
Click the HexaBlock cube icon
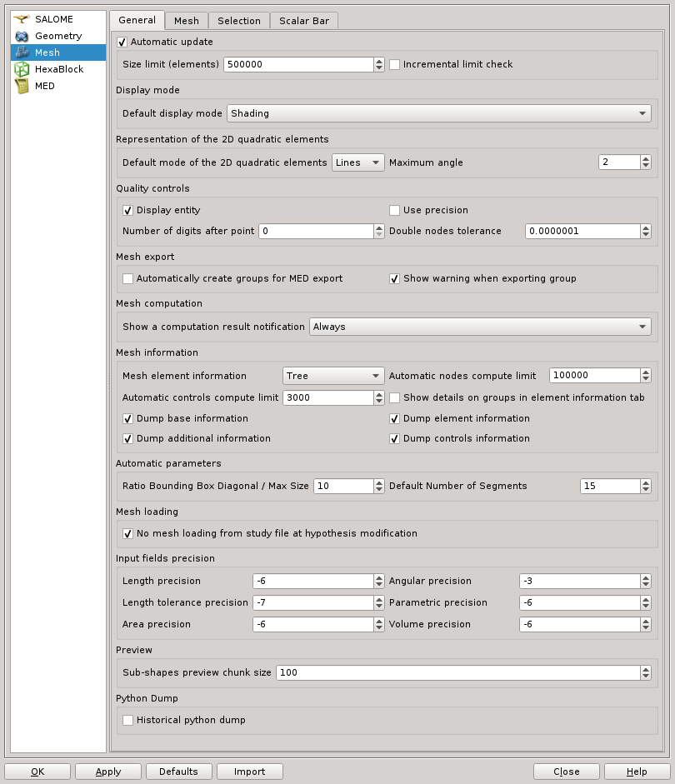pos(22,69)
